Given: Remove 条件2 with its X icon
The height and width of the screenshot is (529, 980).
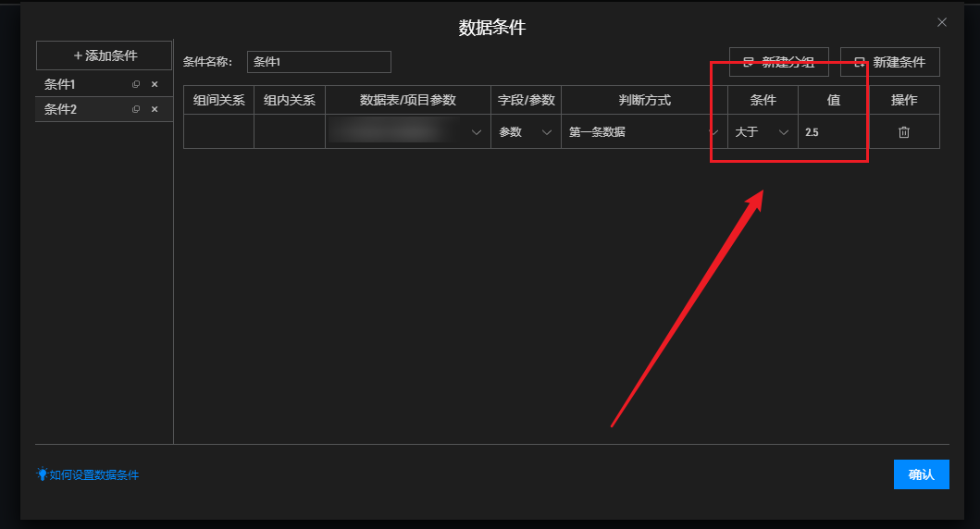Looking at the screenshot, I should (155, 109).
